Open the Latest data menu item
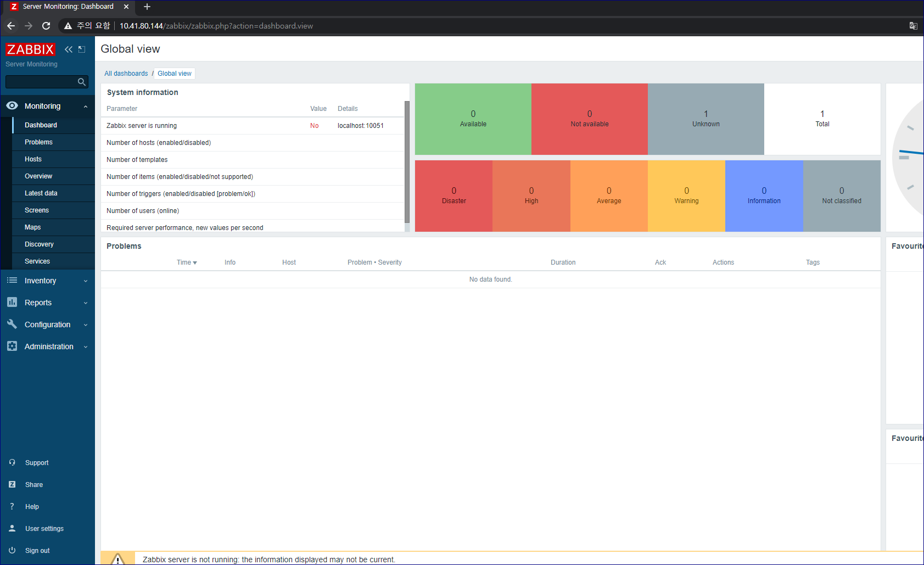924x565 pixels. 53,193
